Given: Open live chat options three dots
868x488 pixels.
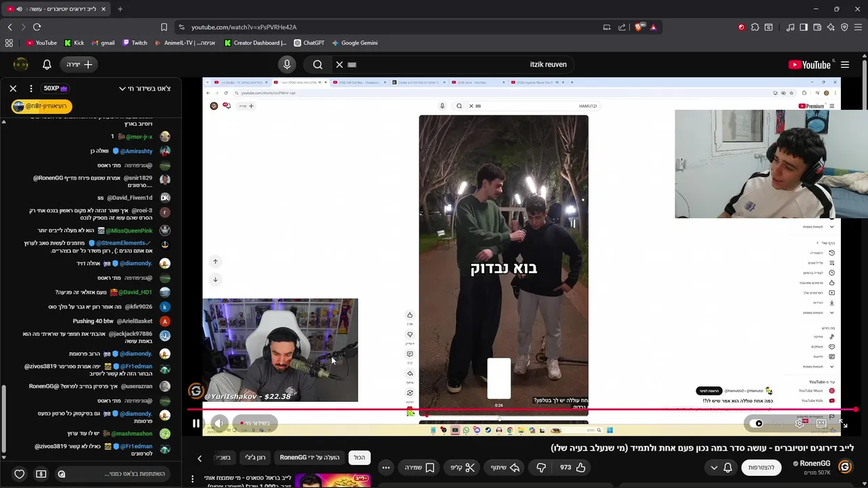Looking at the screenshot, I should pyautogui.click(x=31, y=88).
